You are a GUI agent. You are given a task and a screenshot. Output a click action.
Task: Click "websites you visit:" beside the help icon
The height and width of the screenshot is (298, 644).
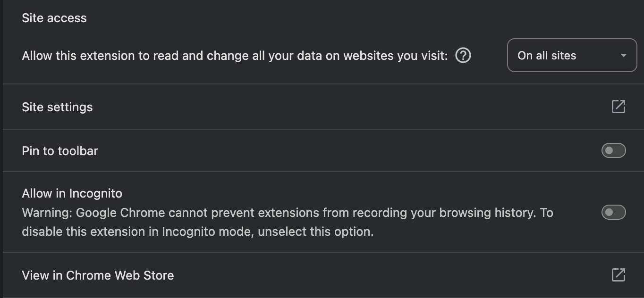coord(395,56)
